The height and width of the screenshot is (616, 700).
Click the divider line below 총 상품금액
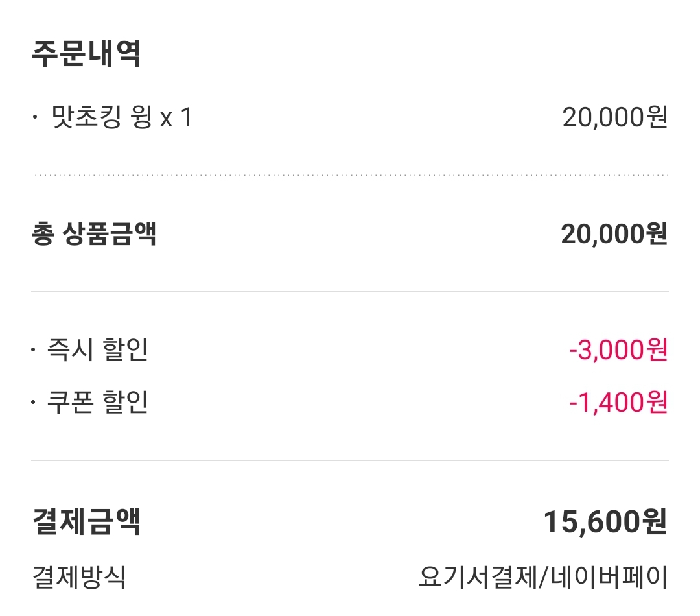(x=350, y=292)
